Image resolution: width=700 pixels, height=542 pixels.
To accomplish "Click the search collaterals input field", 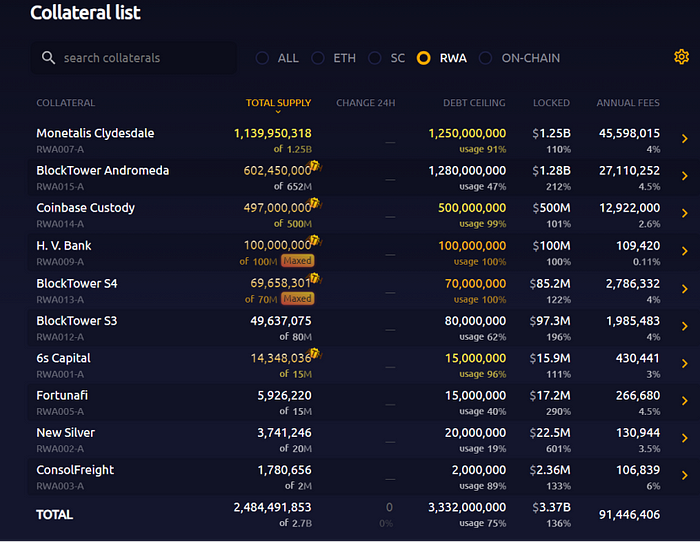I will (140, 58).
